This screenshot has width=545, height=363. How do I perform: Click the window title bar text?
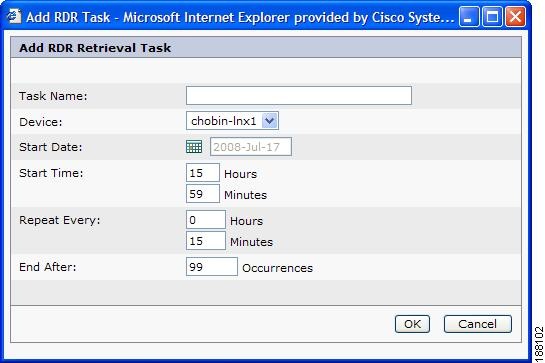(x=240, y=17)
